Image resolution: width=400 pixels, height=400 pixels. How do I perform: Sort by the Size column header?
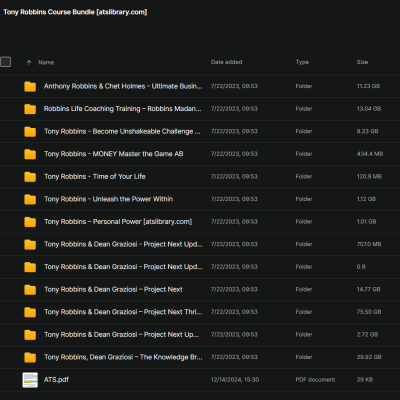click(x=362, y=62)
